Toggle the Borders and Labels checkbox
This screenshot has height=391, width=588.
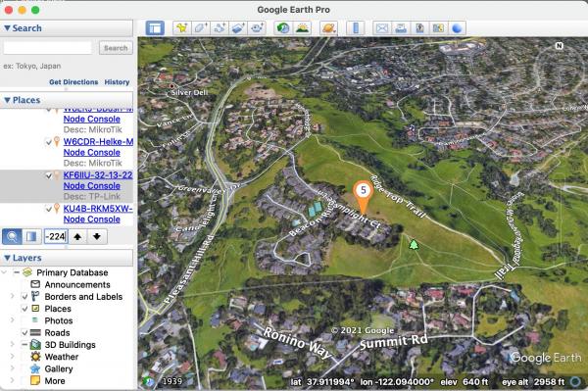24,297
